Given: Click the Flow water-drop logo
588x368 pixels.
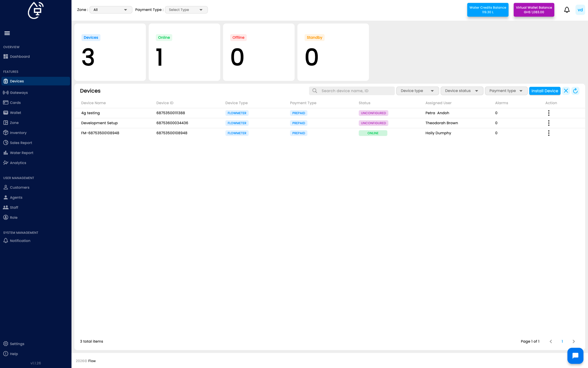Looking at the screenshot, I should [36, 10].
